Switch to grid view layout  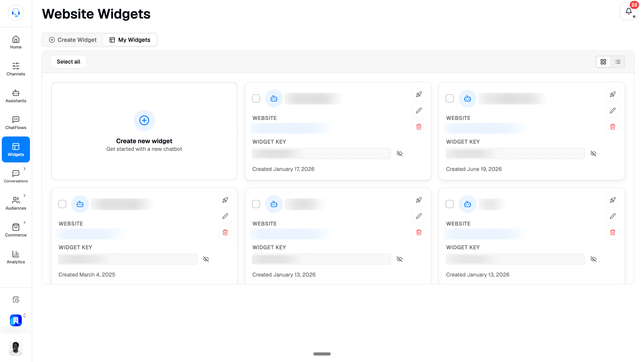click(x=603, y=62)
